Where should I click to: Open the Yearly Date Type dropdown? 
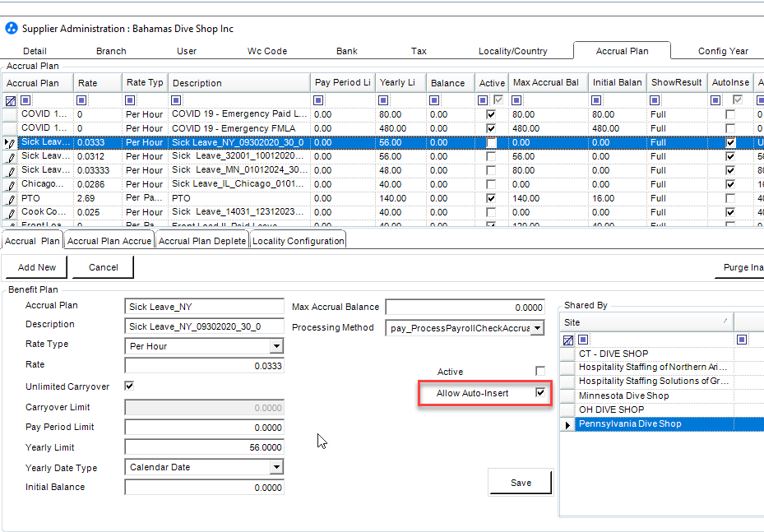click(276, 467)
